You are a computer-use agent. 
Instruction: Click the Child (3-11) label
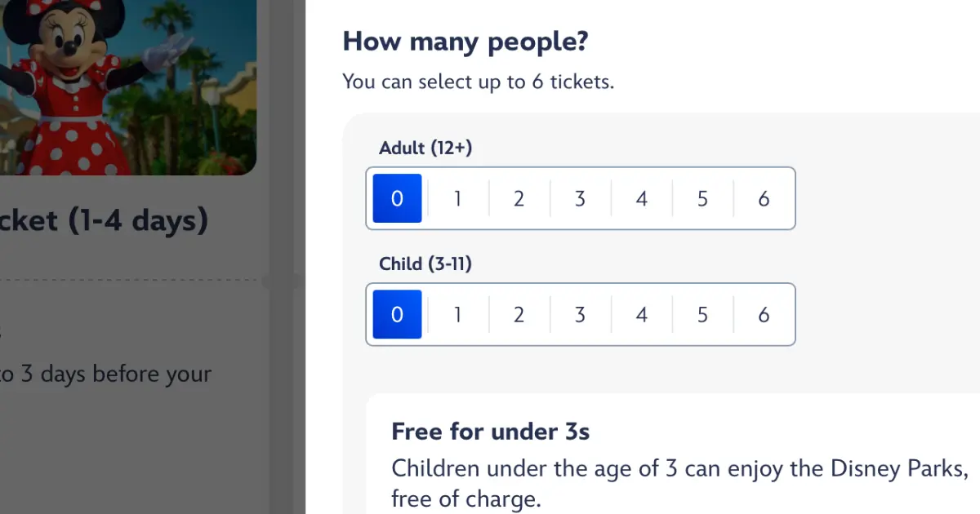425,264
